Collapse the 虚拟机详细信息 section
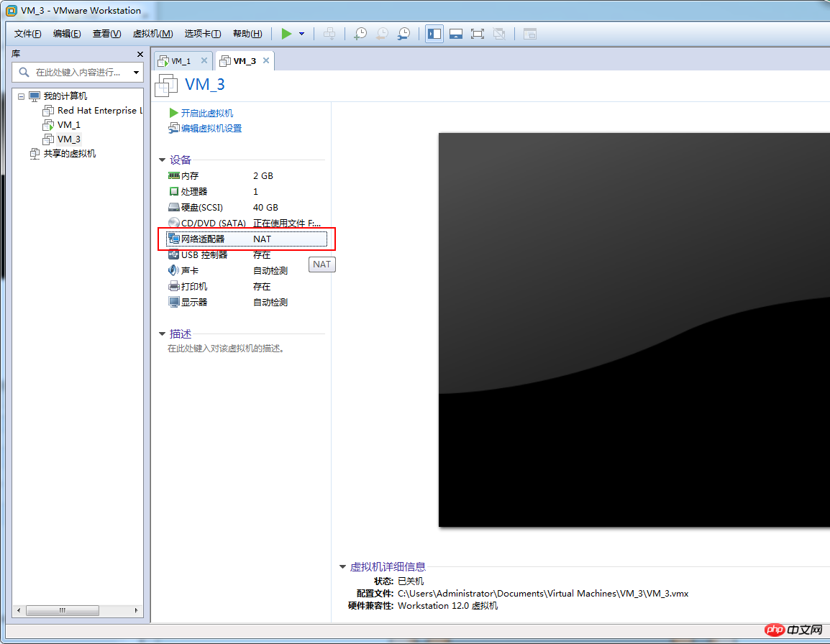 coord(342,567)
